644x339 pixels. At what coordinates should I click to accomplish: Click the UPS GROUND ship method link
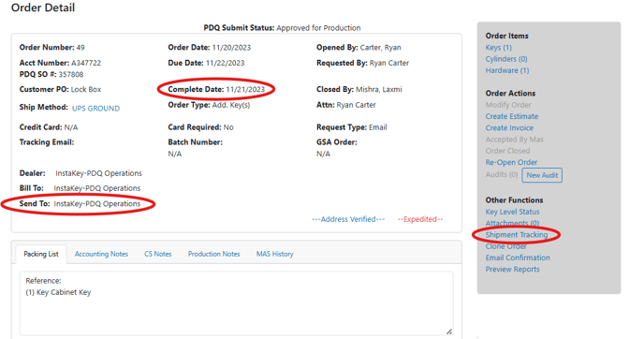click(x=95, y=109)
